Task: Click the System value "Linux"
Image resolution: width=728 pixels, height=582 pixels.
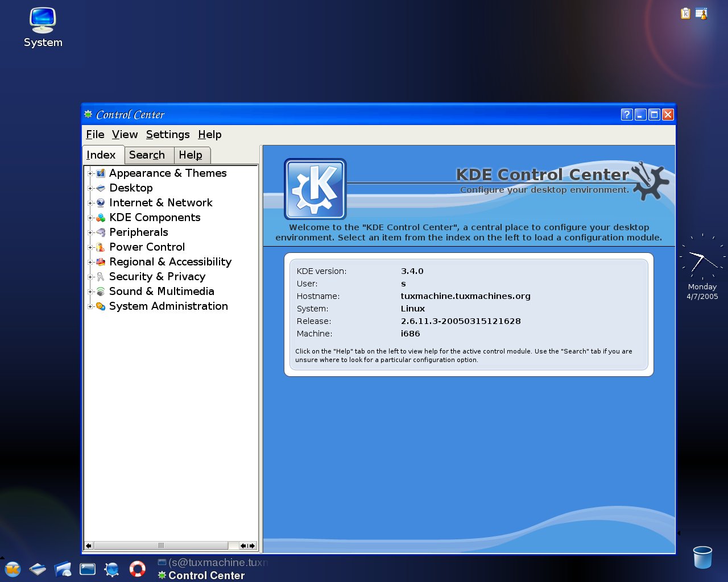Action: coord(412,309)
